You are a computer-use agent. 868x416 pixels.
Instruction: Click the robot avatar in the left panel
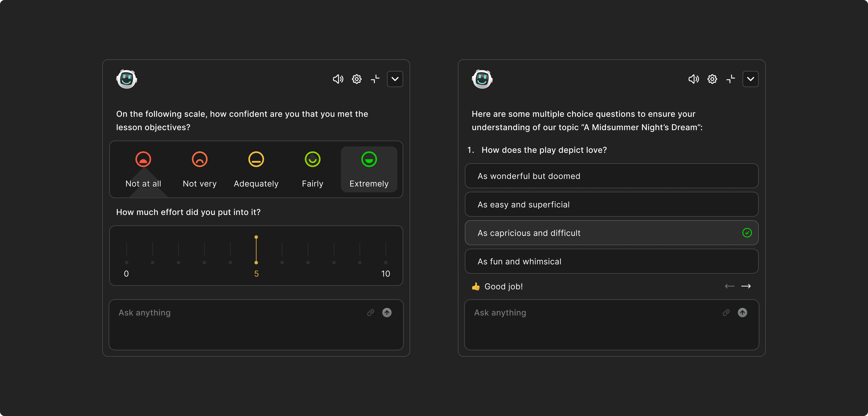pos(127,79)
